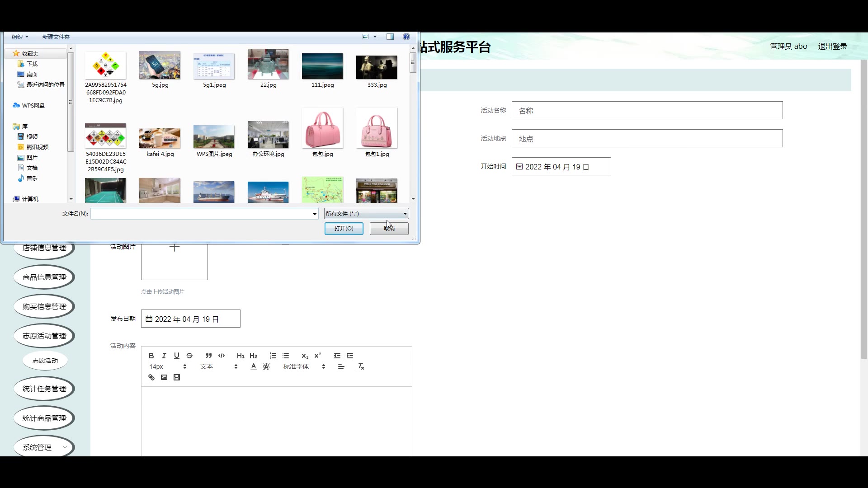The image size is (868, 488).
Task: Click 活动地点 location input field
Action: coord(647,138)
